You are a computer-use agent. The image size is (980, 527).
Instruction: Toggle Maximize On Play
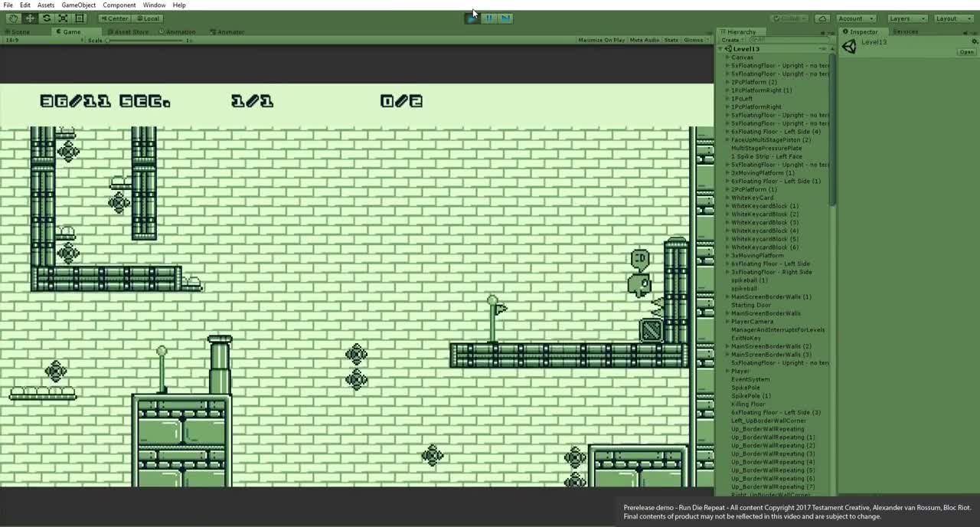(601, 40)
